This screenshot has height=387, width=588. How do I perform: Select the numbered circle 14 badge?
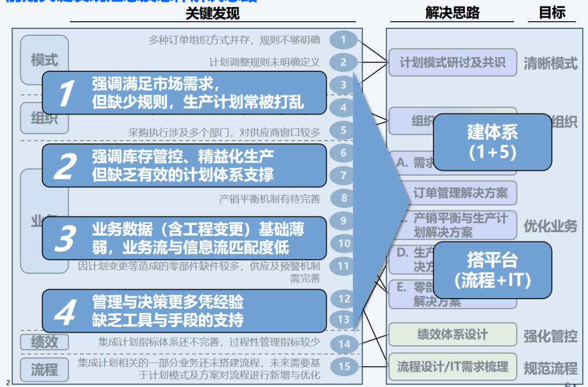pyautogui.click(x=344, y=344)
